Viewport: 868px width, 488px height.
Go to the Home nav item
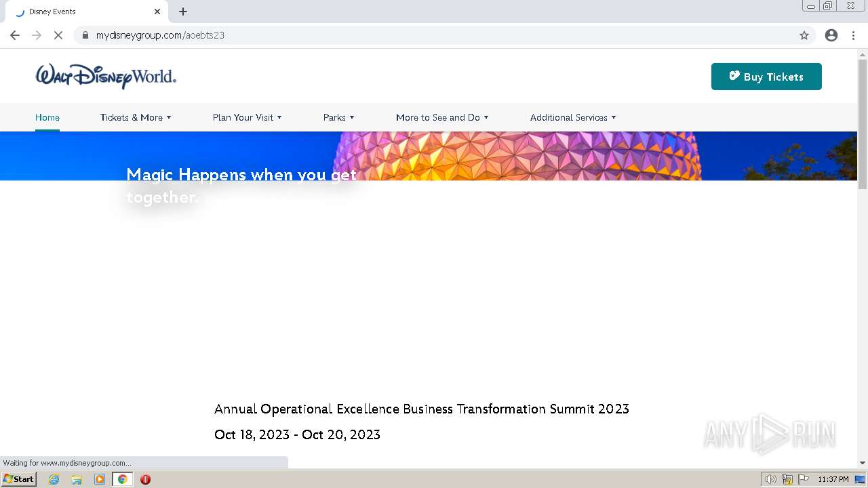(47, 117)
